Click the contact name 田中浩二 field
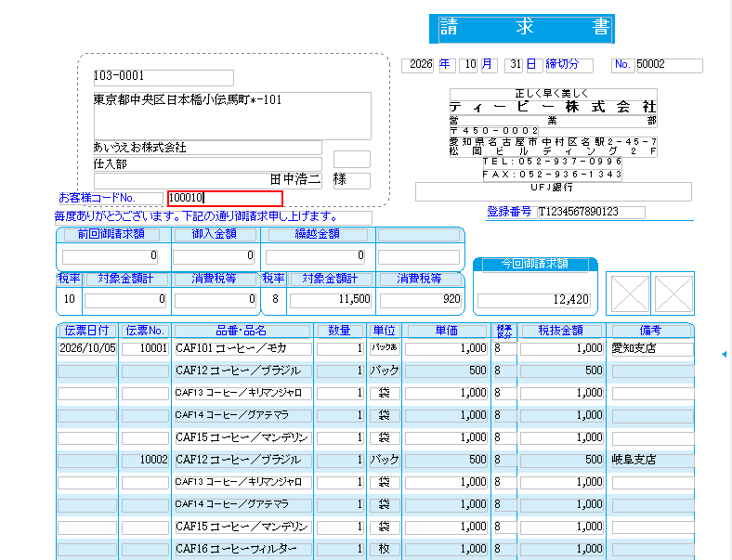The width and height of the screenshot is (732, 560). click(x=207, y=180)
